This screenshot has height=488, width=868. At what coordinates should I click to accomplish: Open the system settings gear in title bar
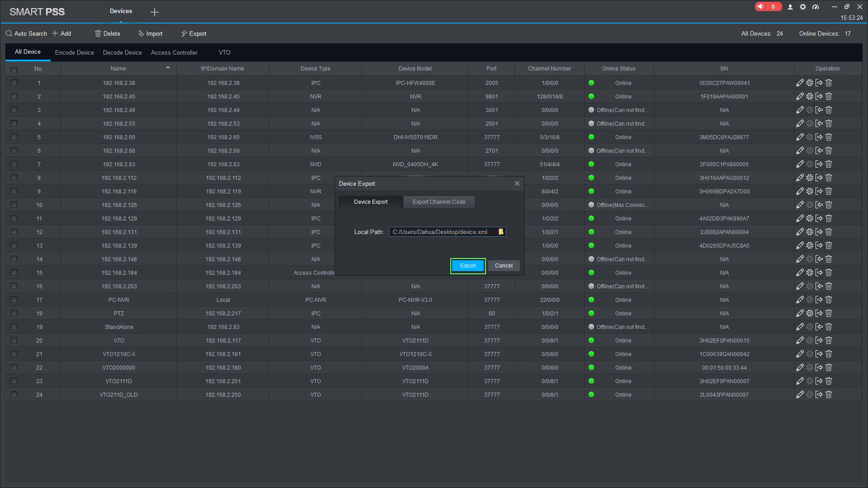click(803, 7)
